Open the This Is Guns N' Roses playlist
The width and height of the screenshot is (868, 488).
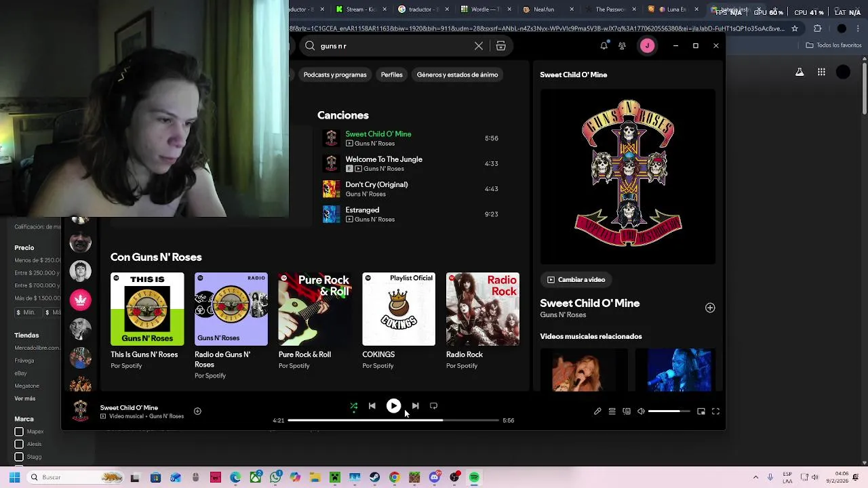(147, 321)
